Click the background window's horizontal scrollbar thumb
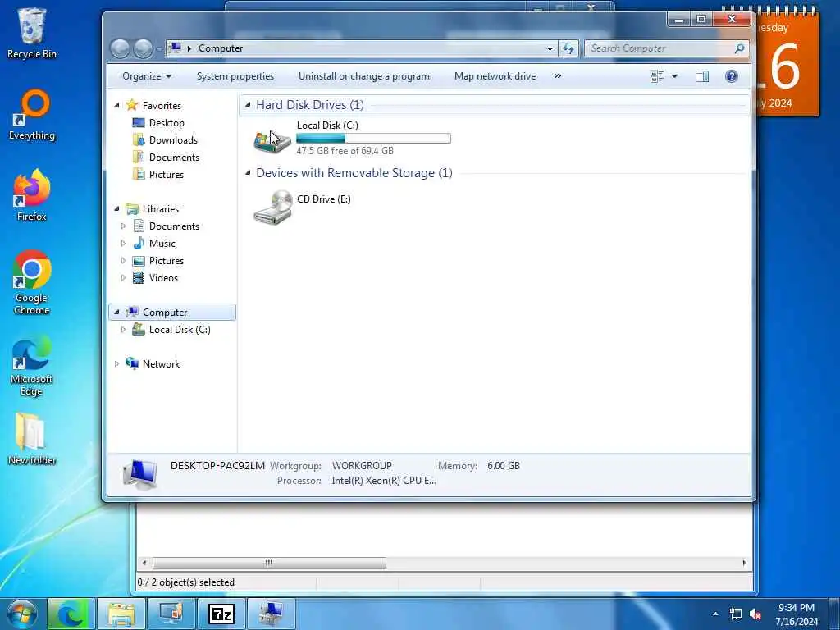This screenshot has width=840, height=630. click(x=269, y=563)
